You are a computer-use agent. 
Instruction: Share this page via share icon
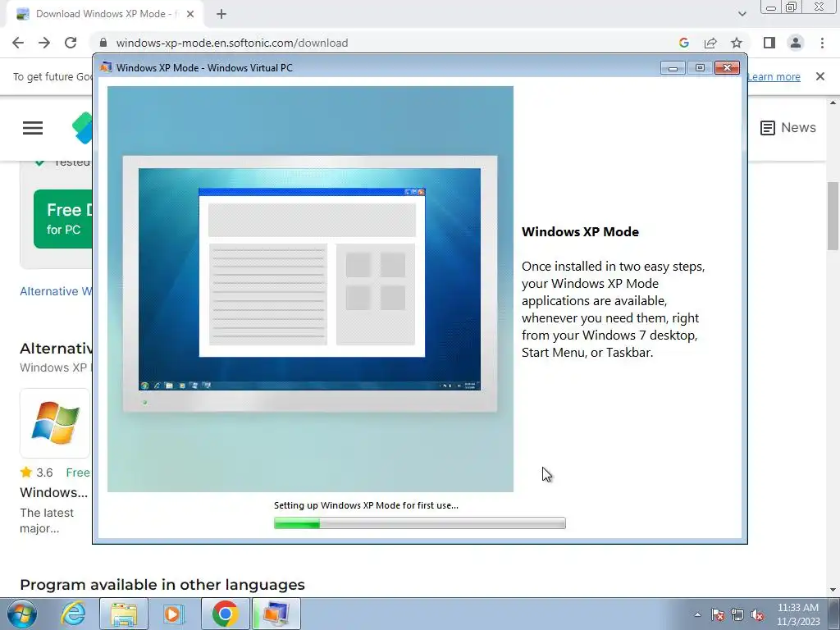(x=710, y=43)
